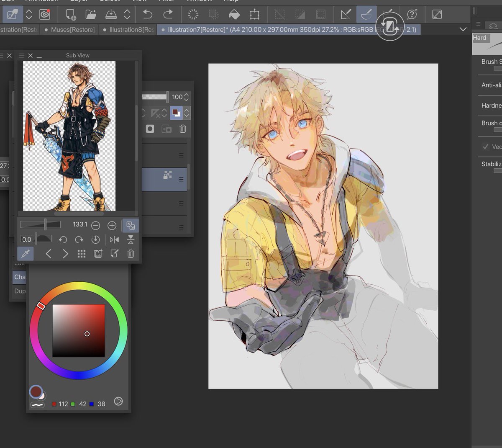Save the illustration with the Save icon
The height and width of the screenshot is (448, 502).
[111, 15]
